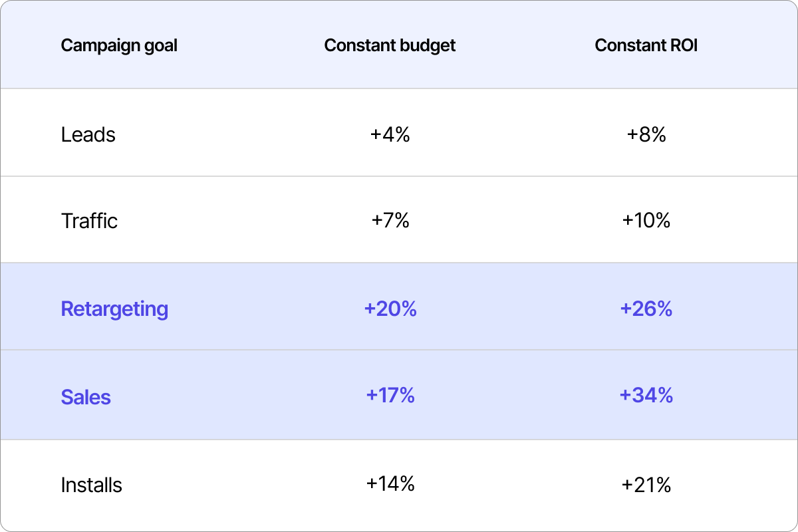The height and width of the screenshot is (532, 798).
Task: Click the +20% Retargeting budget value
Action: pos(390,309)
